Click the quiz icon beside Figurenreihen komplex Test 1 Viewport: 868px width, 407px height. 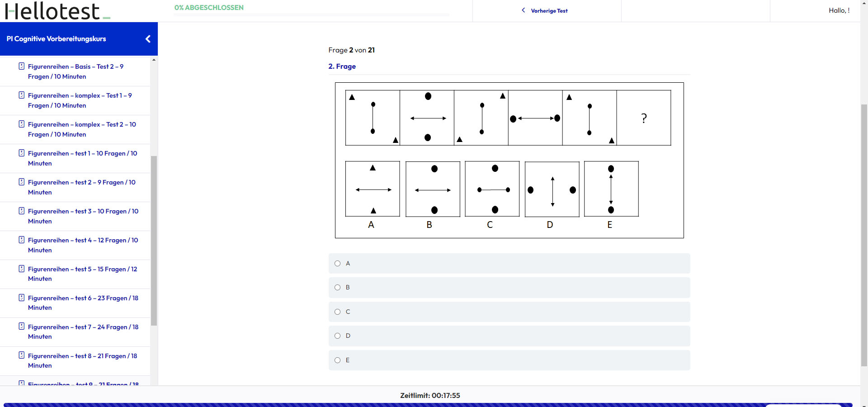coord(21,95)
